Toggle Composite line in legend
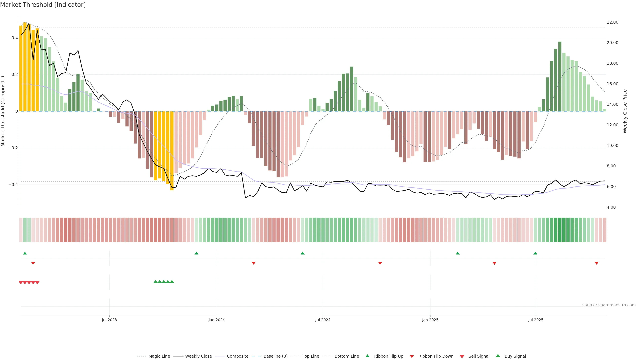This screenshot has width=644, height=362. (x=237, y=356)
